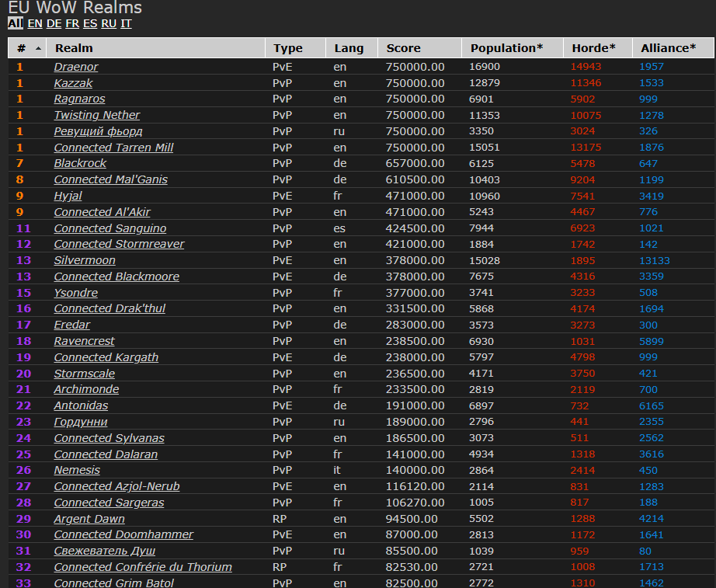716x588 pixels.
Task: Click Draenor's Horde count 14943
Action: click(x=586, y=67)
